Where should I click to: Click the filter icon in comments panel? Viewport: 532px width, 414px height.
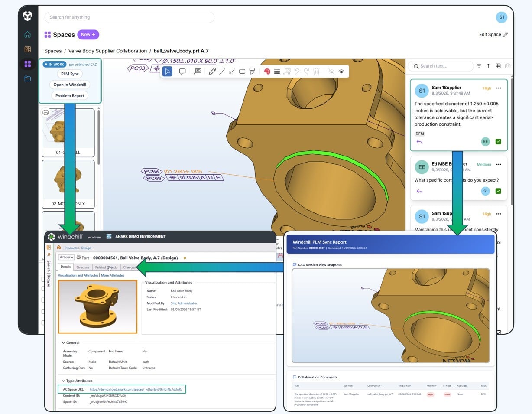click(479, 66)
